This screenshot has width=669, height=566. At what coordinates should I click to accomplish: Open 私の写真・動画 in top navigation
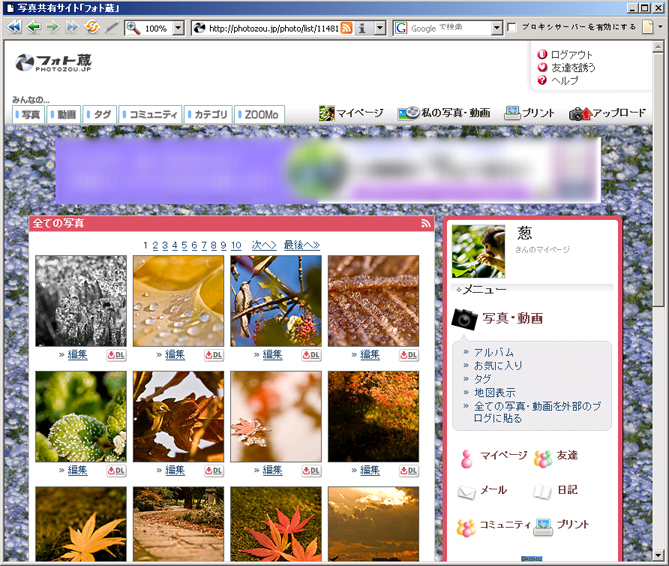[x=444, y=113]
